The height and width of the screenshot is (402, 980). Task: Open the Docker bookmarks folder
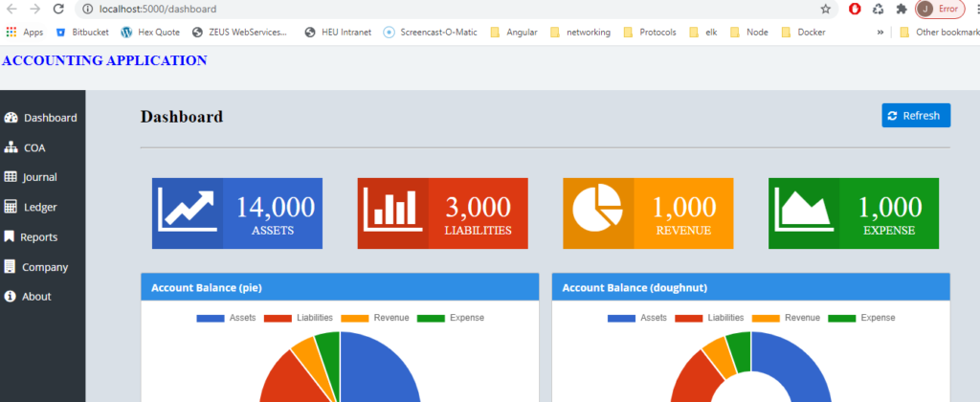coord(803,32)
